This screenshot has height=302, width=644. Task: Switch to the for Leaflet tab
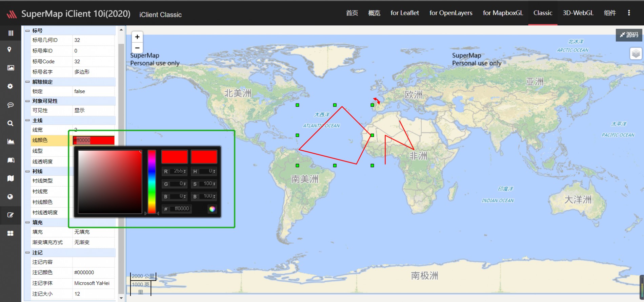[405, 13]
